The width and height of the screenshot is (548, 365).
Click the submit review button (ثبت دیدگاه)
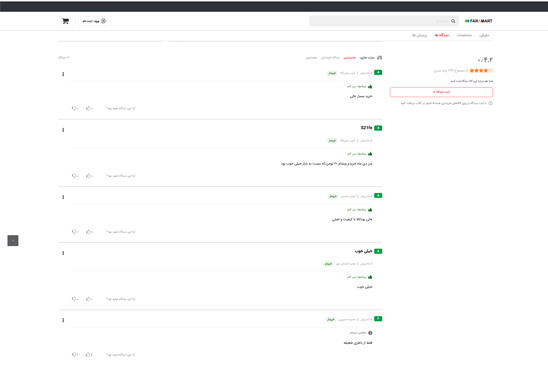point(441,92)
